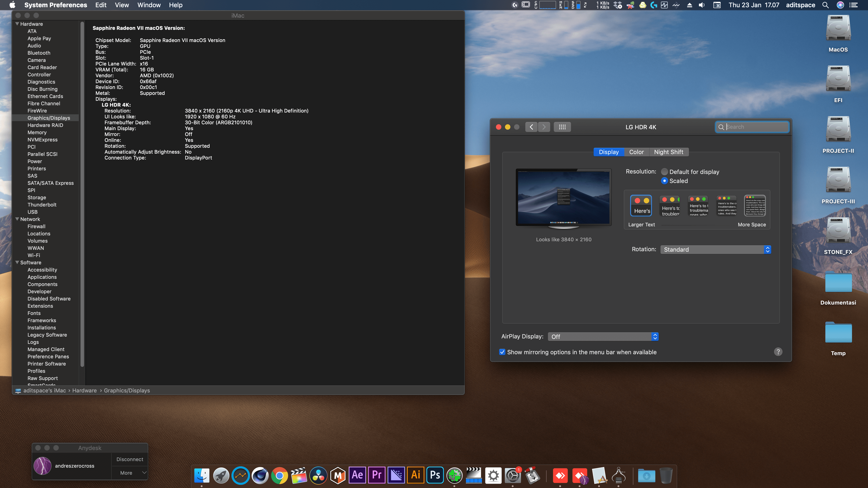Click Disconnect in AnyDesk window

130,459
